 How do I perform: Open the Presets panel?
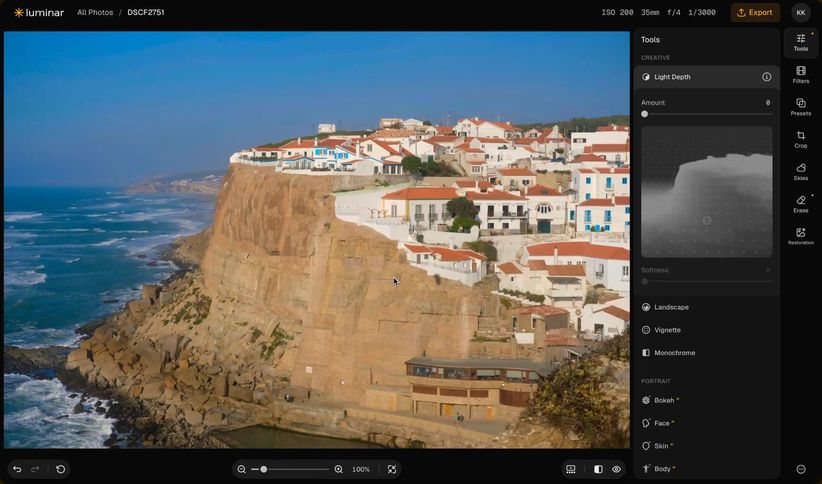[x=801, y=107]
